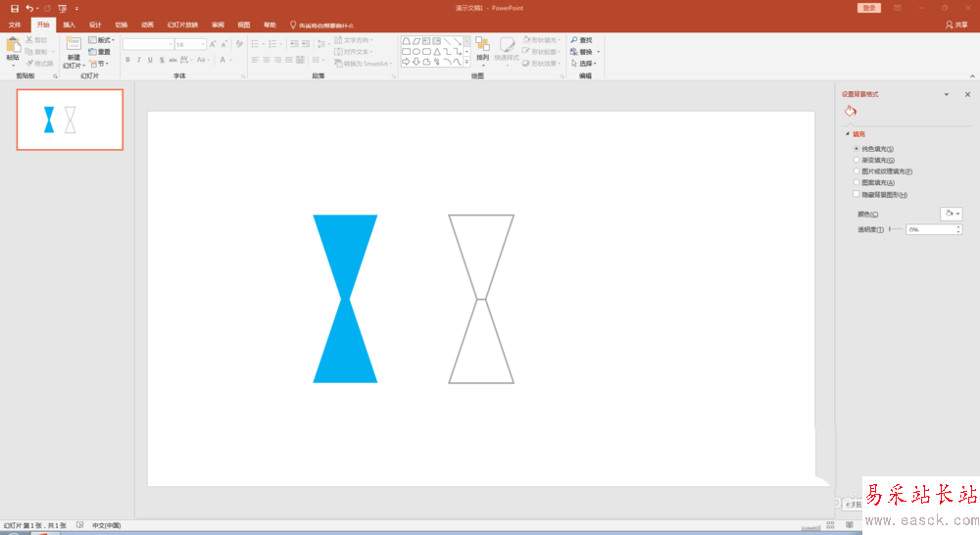The width and height of the screenshot is (980, 535).
Task: Click the Transparency (透明度) slider
Action: (x=894, y=229)
